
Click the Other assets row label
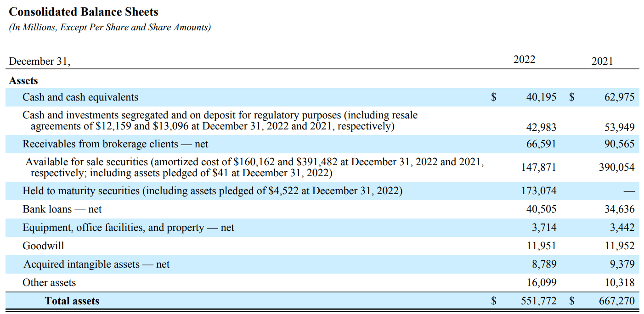pyautogui.click(x=49, y=283)
